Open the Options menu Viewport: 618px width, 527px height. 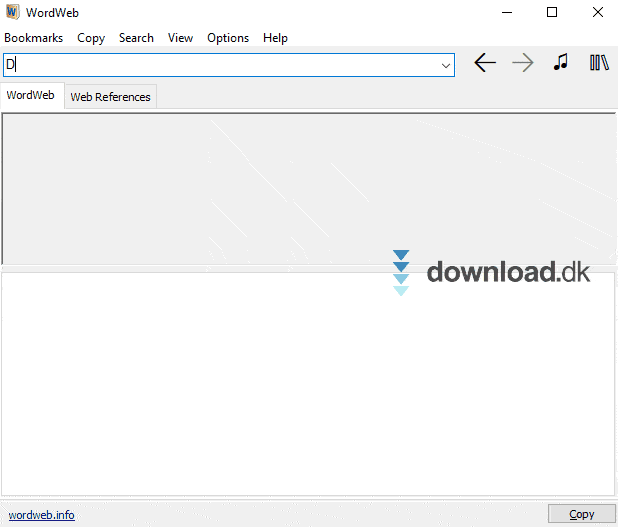click(228, 38)
